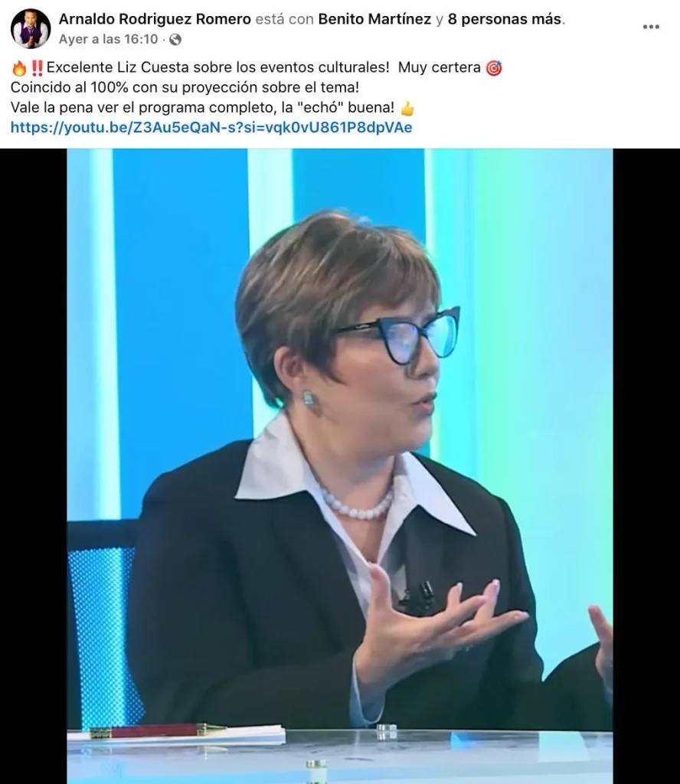
Task: Click the fire emoji starting the post
Action: coord(19,67)
